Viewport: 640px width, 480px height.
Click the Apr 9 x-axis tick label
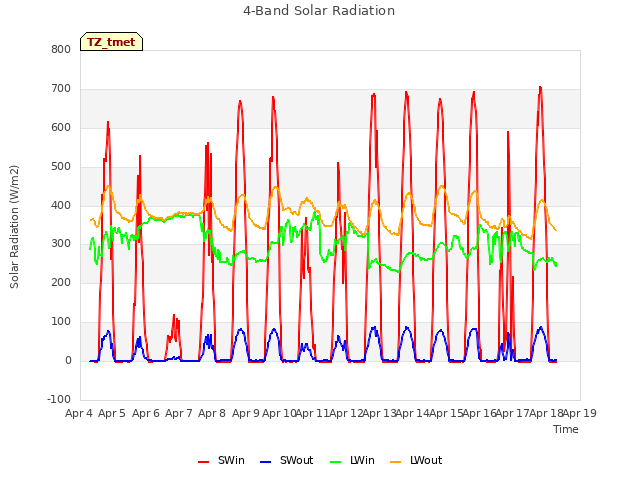[x=246, y=413]
